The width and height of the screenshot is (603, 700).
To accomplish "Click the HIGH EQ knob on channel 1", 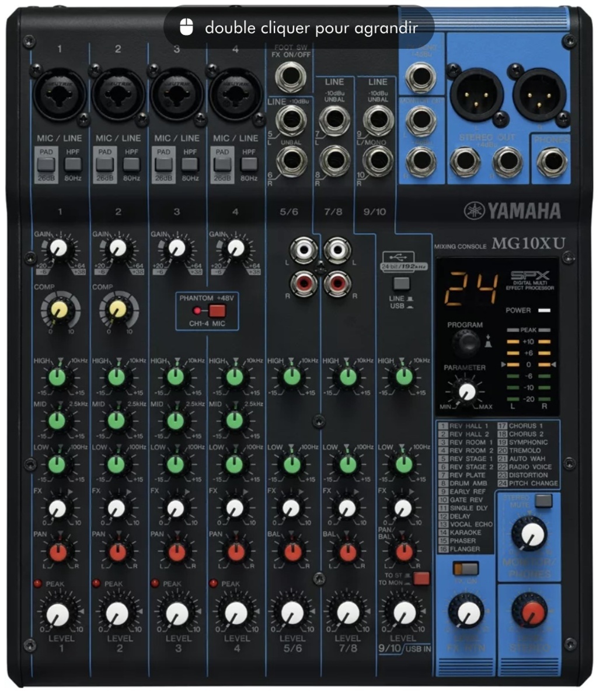I will pos(57,377).
